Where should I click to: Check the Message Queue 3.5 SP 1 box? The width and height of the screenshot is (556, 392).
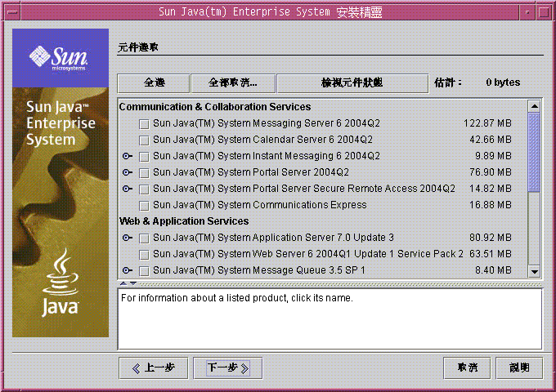click(x=144, y=271)
